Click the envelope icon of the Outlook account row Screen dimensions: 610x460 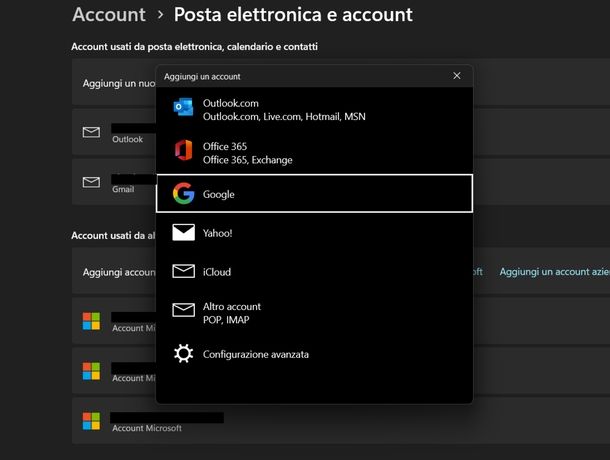91,132
